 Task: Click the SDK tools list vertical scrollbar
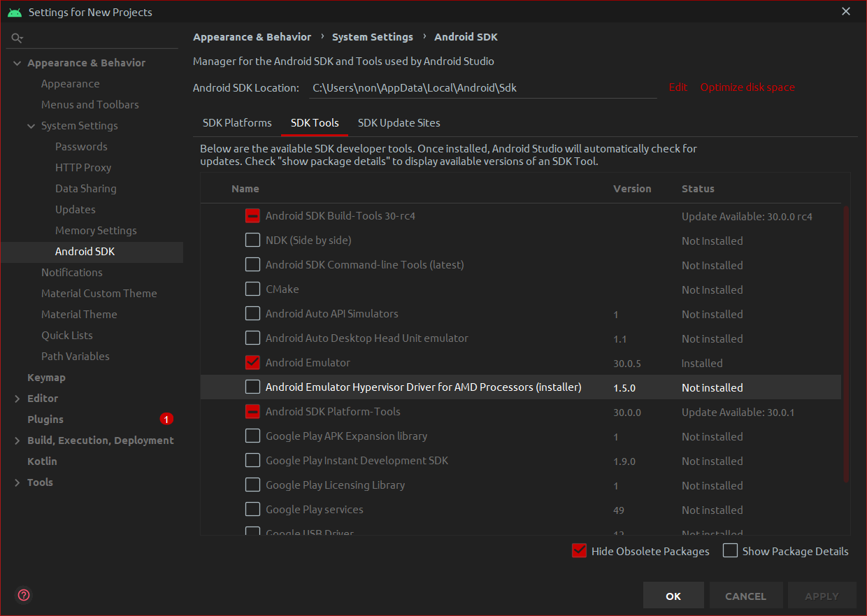coord(846,344)
